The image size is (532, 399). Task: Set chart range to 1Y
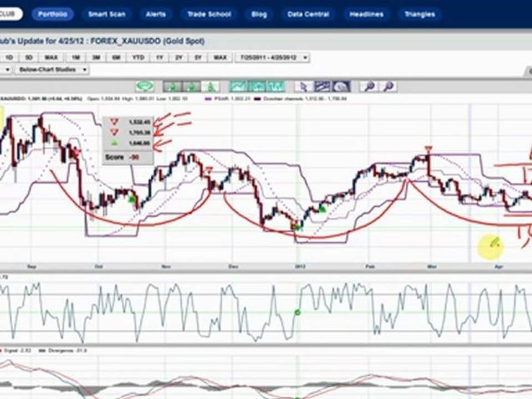(159, 57)
